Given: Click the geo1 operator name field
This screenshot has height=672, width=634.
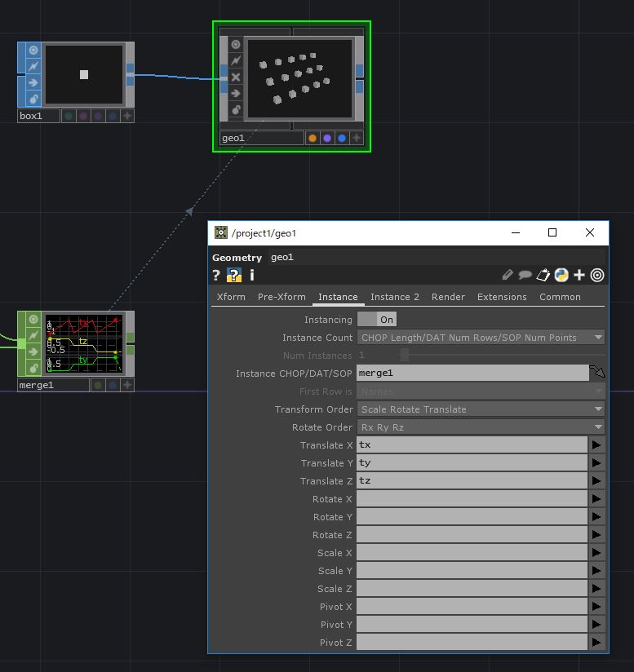Looking at the screenshot, I should 437,257.
